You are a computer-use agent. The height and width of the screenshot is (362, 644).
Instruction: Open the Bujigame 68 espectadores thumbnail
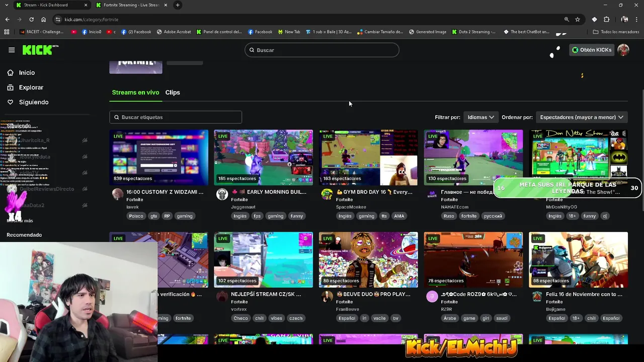pyautogui.click(x=578, y=259)
